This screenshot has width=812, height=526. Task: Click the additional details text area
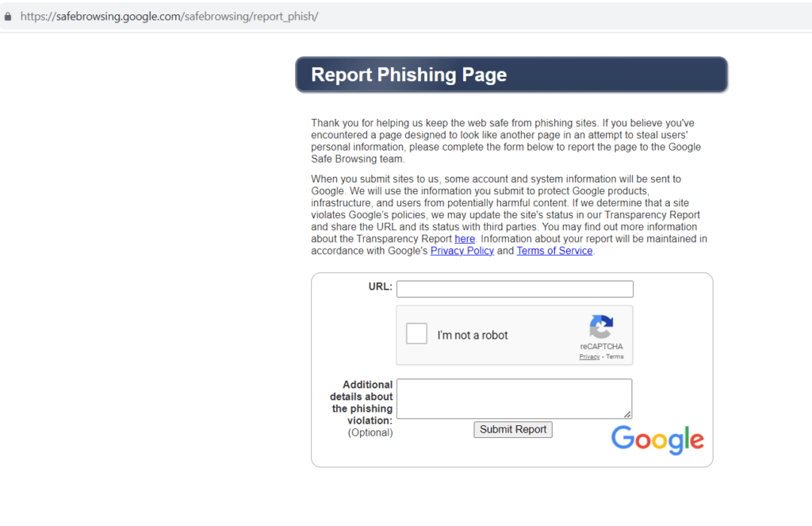tap(514, 397)
